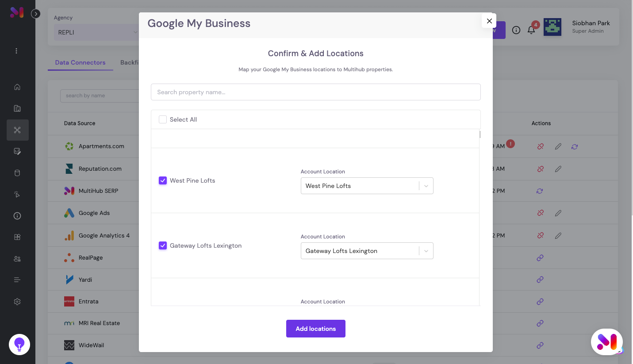Open the settings gear in the sidebar
Viewport: 633px width, 364px height.
tap(17, 302)
